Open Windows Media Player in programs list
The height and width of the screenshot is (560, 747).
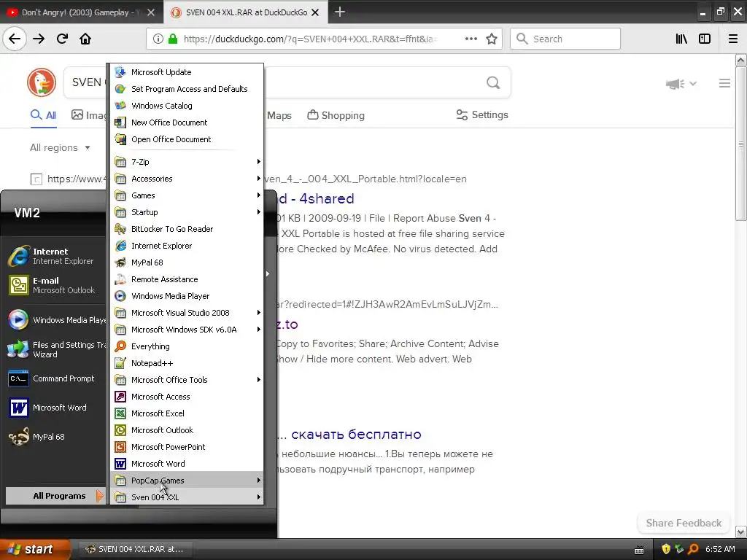pyautogui.click(x=187, y=296)
